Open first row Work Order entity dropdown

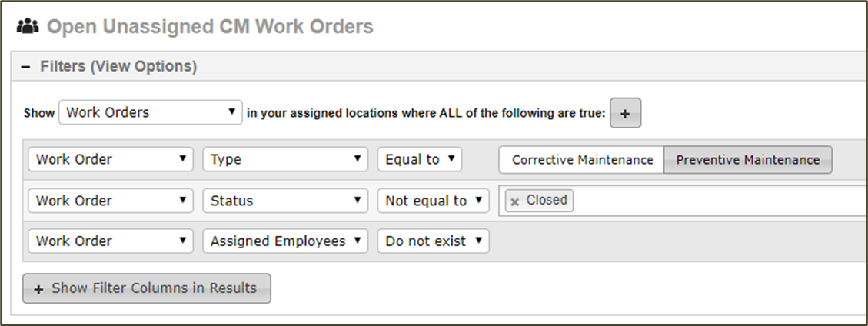click(111, 159)
